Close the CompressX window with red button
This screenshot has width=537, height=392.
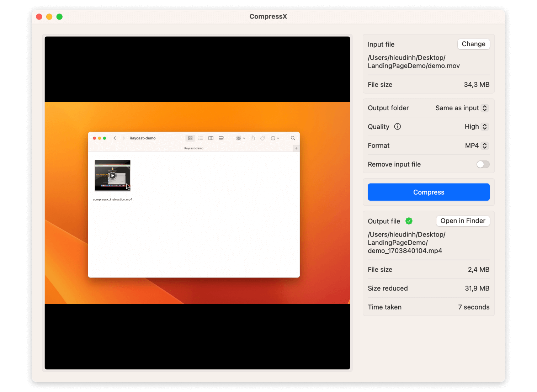pos(39,17)
